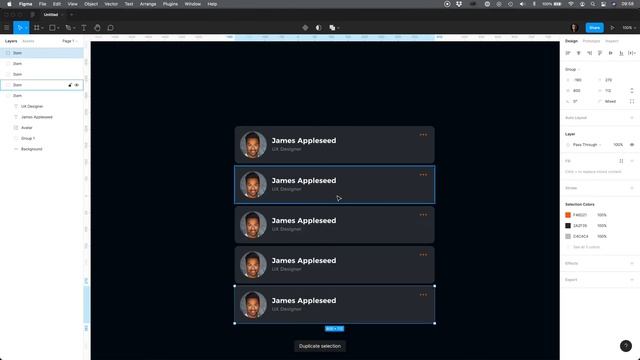Click See all 3 colors link
The image size is (640, 360).
586,247
